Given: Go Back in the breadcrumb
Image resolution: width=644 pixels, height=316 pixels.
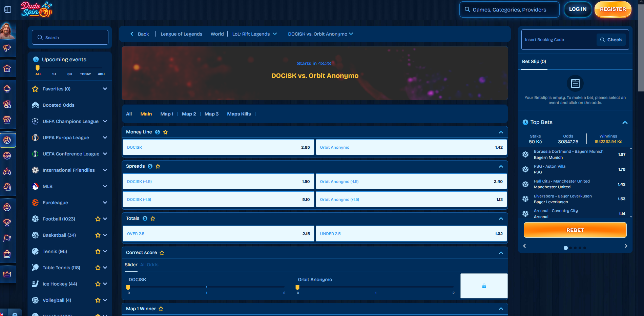Looking at the screenshot, I should pyautogui.click(x=140, y=34).
